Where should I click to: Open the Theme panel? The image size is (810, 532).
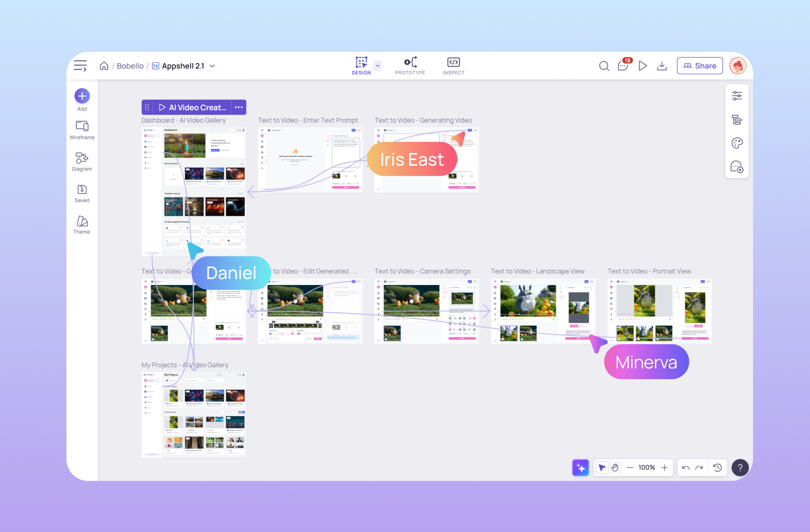pos(81,224)
